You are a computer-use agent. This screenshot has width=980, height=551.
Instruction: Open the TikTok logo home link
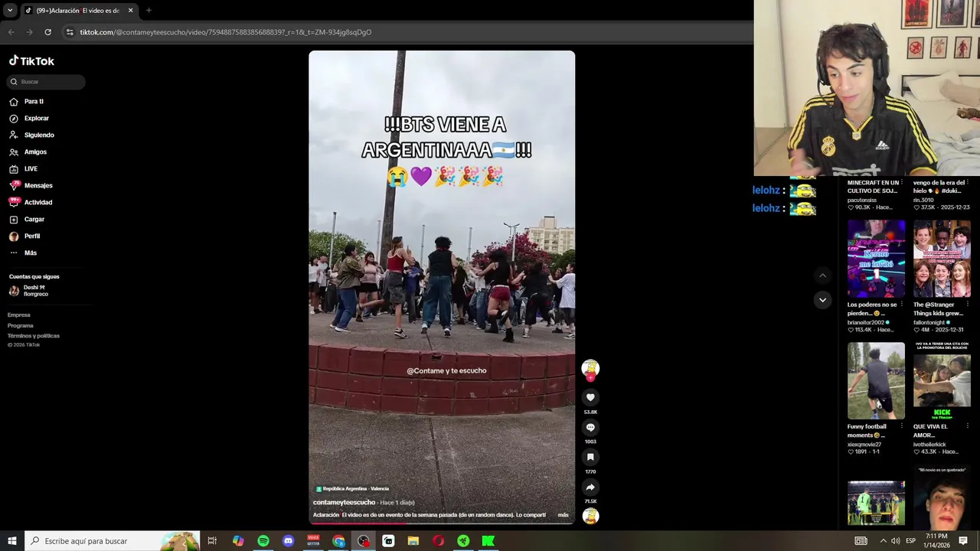pyautogui.click(x=31, y=61)
